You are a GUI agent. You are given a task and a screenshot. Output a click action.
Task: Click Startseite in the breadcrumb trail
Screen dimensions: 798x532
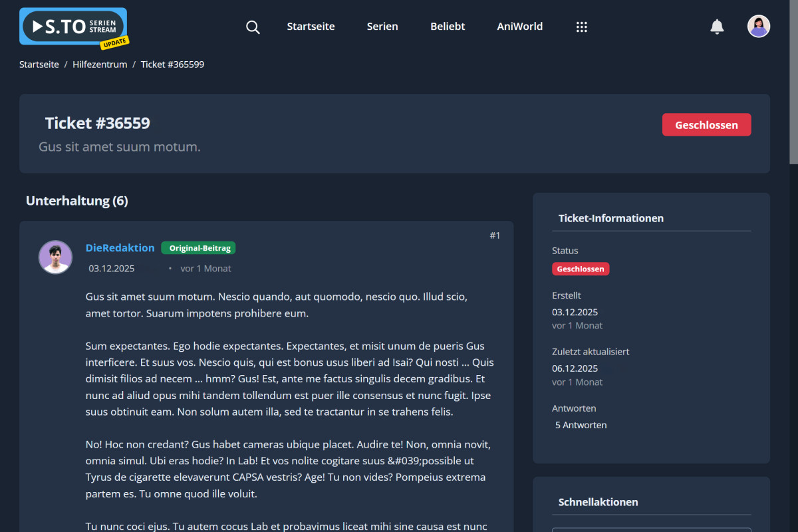39,64
